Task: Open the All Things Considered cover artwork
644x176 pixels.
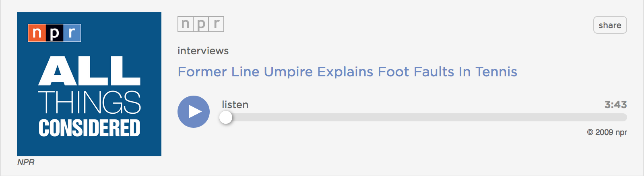Action: (89, 84)
